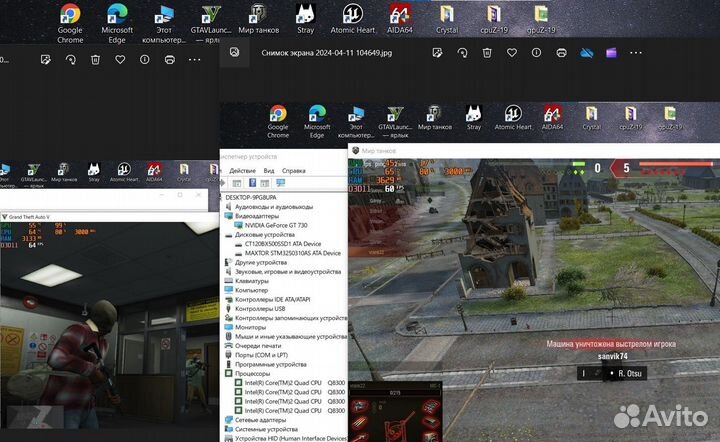Rotate the image using the left Photos toolbar
This screenshot has width=720, height=442.
(71, 60)
